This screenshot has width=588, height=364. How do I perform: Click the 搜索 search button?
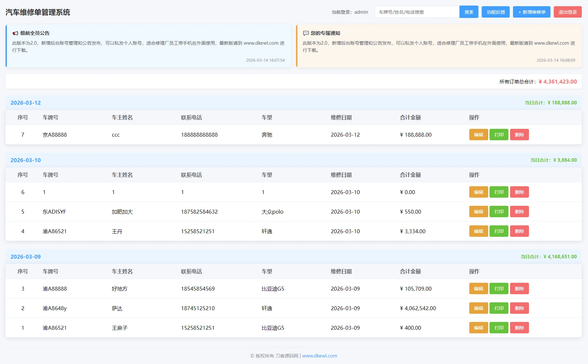point(469,12)
